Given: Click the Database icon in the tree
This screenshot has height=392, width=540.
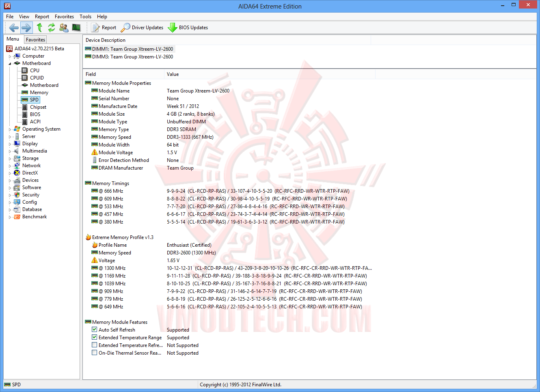Looking at the screenshot, I should click(17, 209).
